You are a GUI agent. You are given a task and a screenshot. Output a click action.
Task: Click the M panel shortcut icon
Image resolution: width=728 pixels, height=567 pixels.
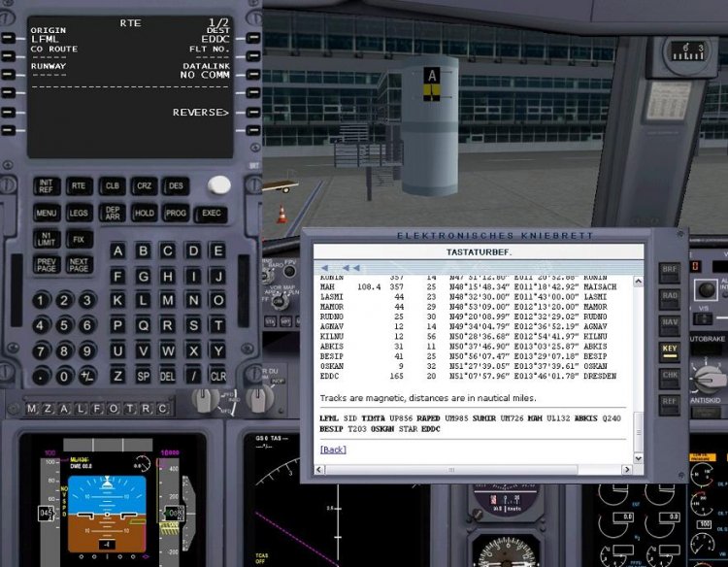tap(31, 409)
